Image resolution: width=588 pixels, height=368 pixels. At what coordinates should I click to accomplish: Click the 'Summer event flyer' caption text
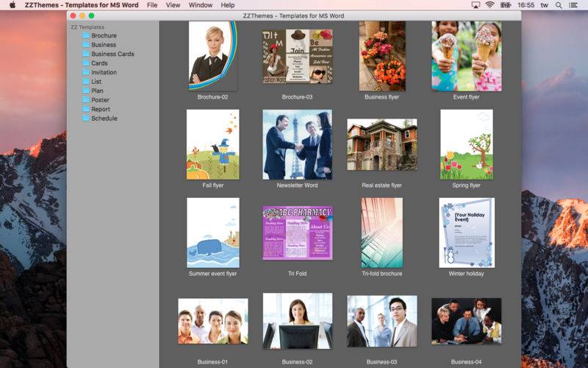[x=212, y=274]
